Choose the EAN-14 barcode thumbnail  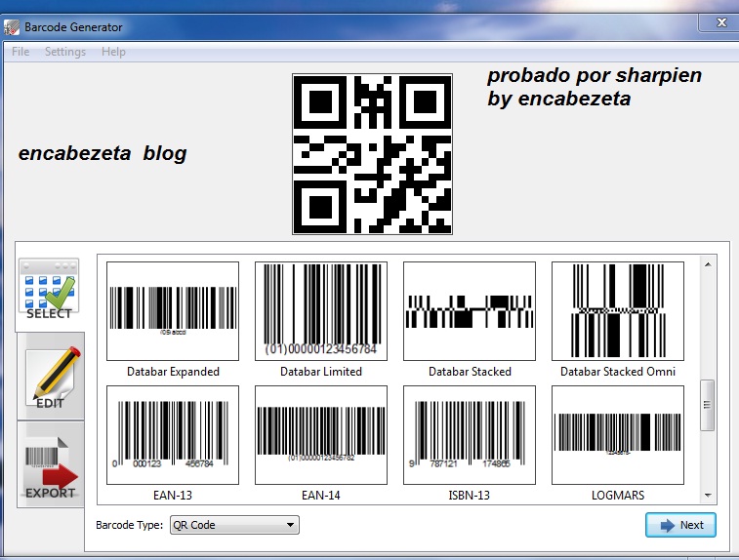tap(321, 435)
